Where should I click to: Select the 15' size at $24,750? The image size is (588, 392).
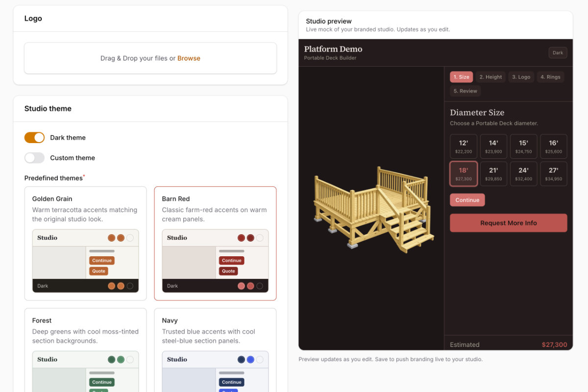point(523,147)
